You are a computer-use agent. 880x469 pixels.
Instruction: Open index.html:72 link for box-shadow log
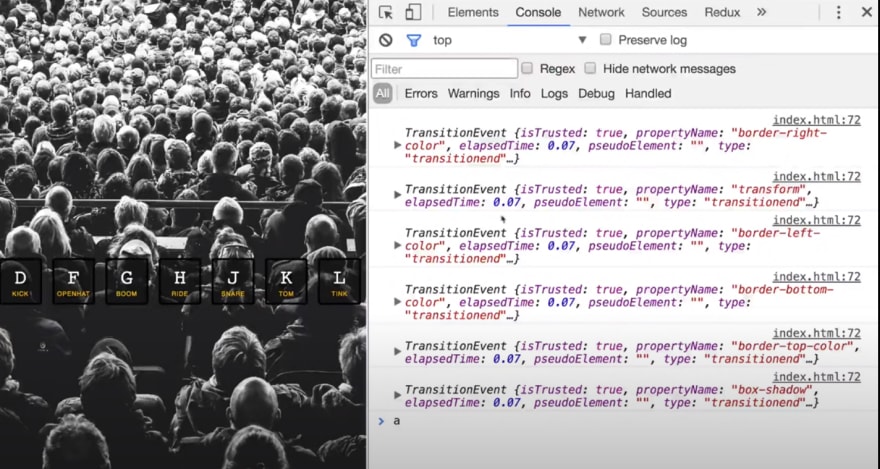click(x=817, y=377)
